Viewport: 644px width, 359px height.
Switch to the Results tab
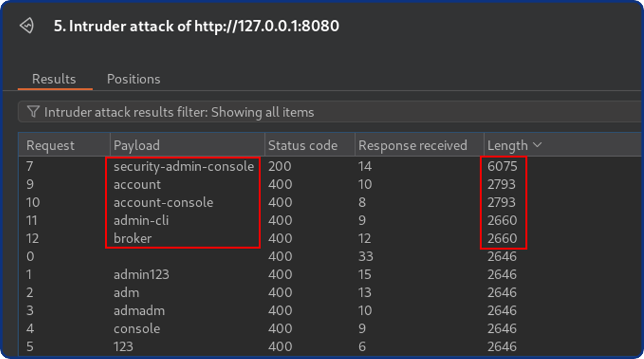(54, 79)
